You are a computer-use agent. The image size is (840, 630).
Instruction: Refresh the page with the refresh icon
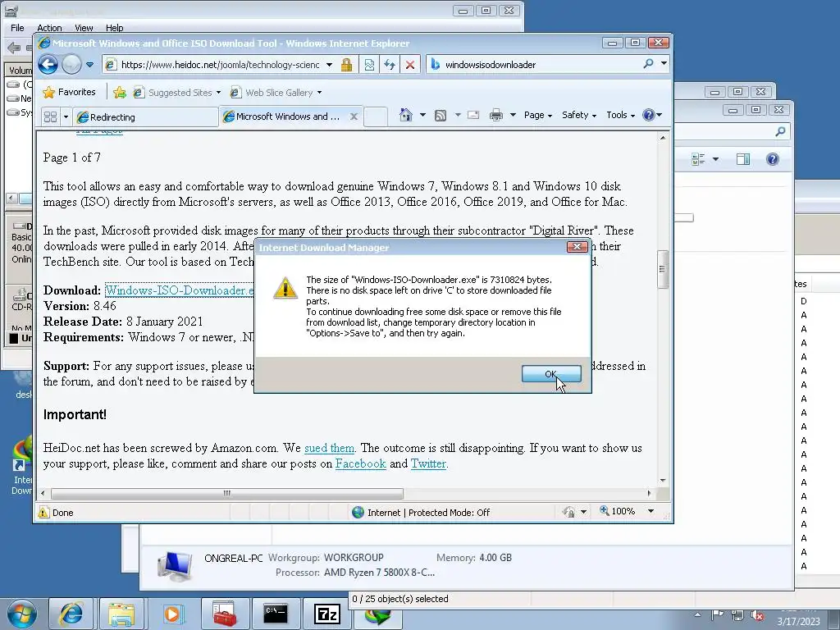point(390,65)
